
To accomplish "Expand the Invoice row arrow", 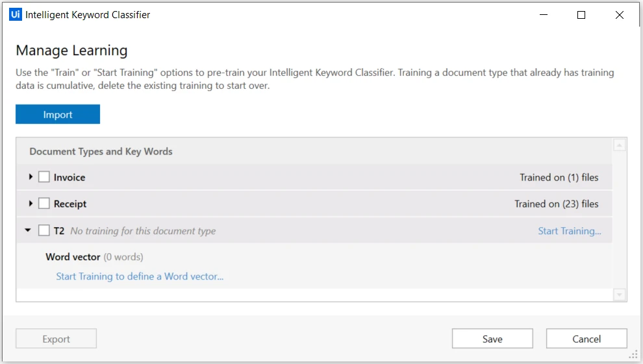I will click(31, 177).
